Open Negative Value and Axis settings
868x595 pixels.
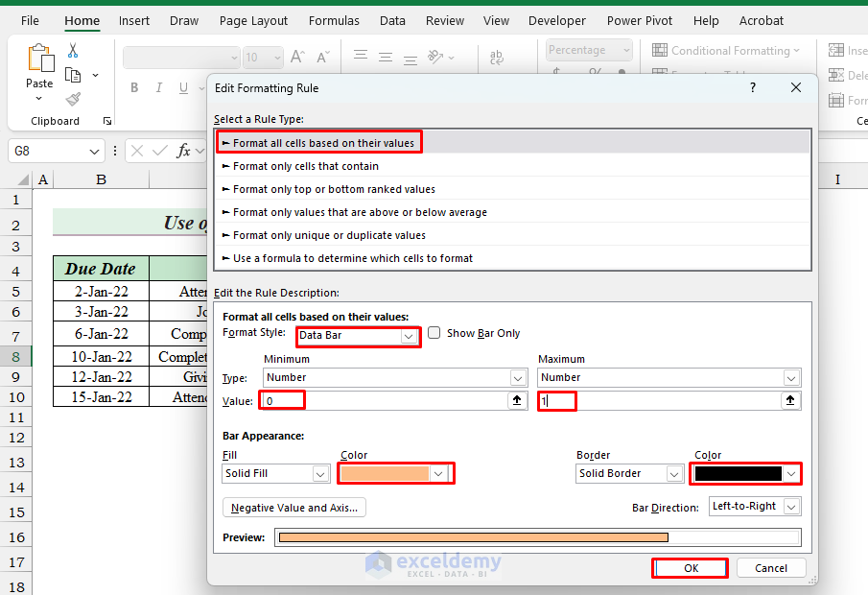coord(293,508)
